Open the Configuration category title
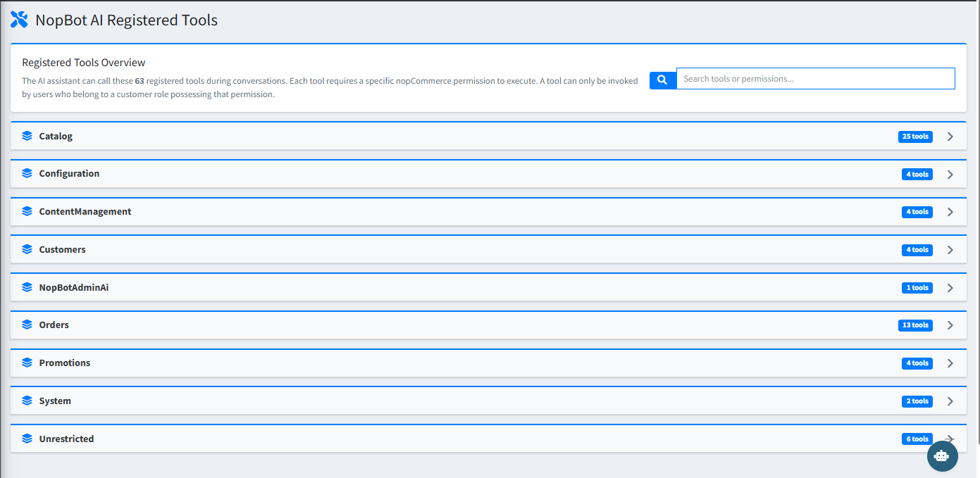Image resolution: width=980 pixels, height=478 pixels. (69, 173)
